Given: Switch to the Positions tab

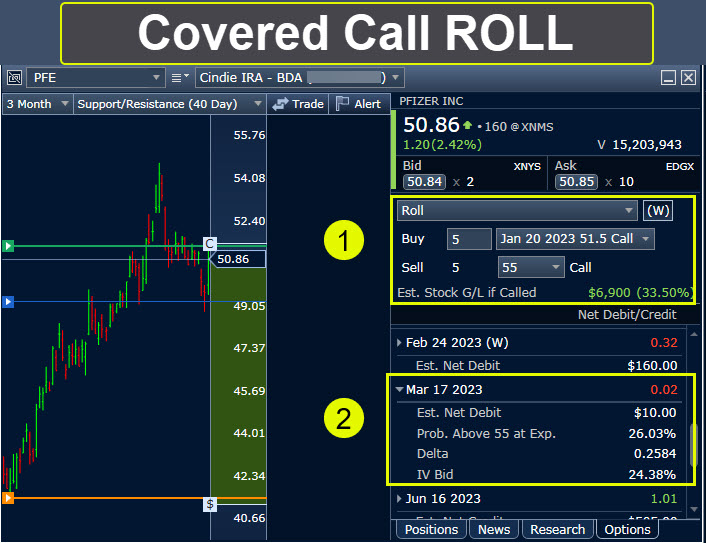Looking at the screenshot, I should (x=431, y=529).
